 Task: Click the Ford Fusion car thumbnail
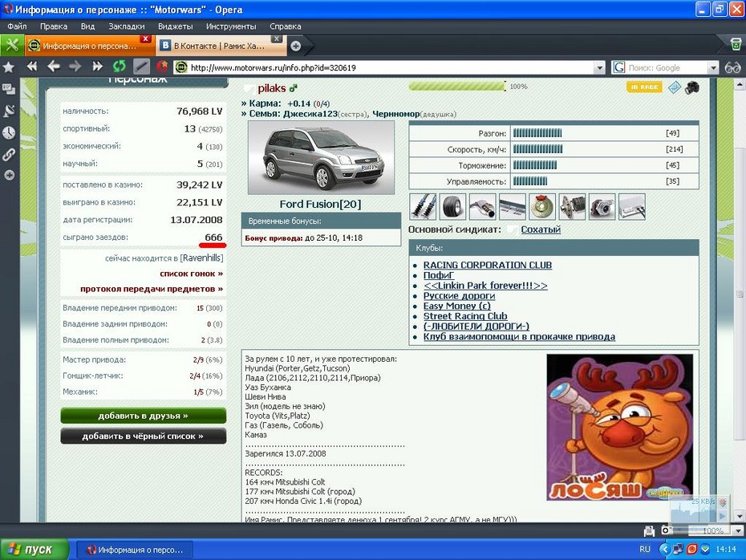(321, 157)
